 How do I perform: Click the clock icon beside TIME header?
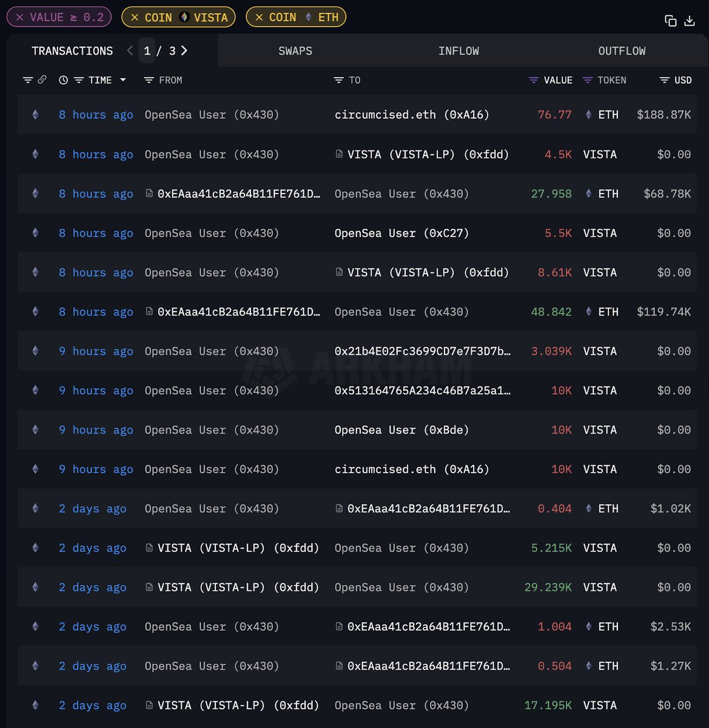pos(63,79)
